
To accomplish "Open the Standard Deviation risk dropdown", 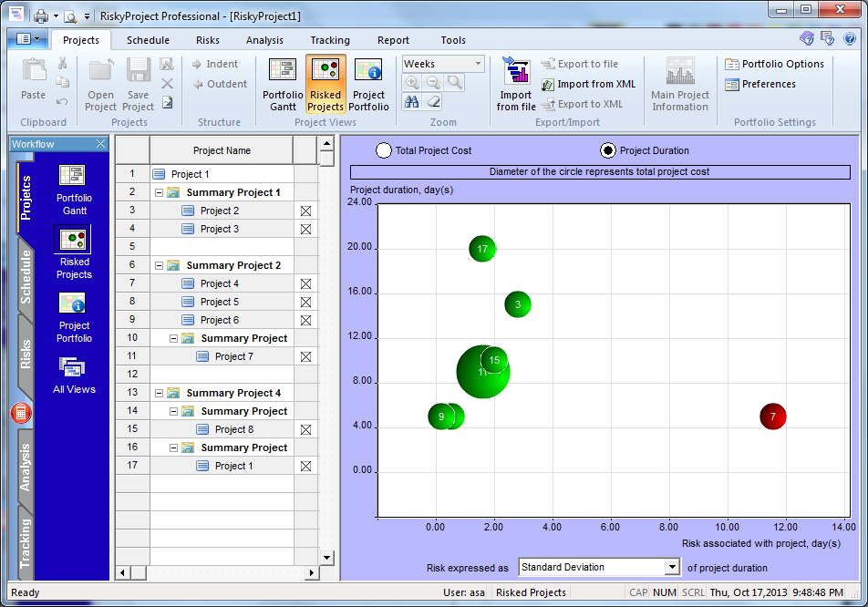I will coord(672,567).
